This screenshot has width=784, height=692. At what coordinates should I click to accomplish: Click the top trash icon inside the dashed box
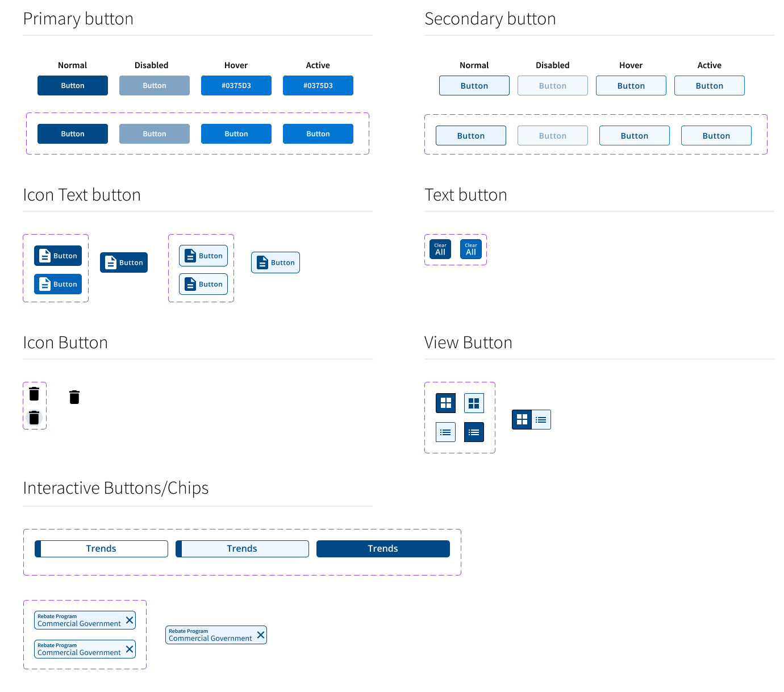34,394
